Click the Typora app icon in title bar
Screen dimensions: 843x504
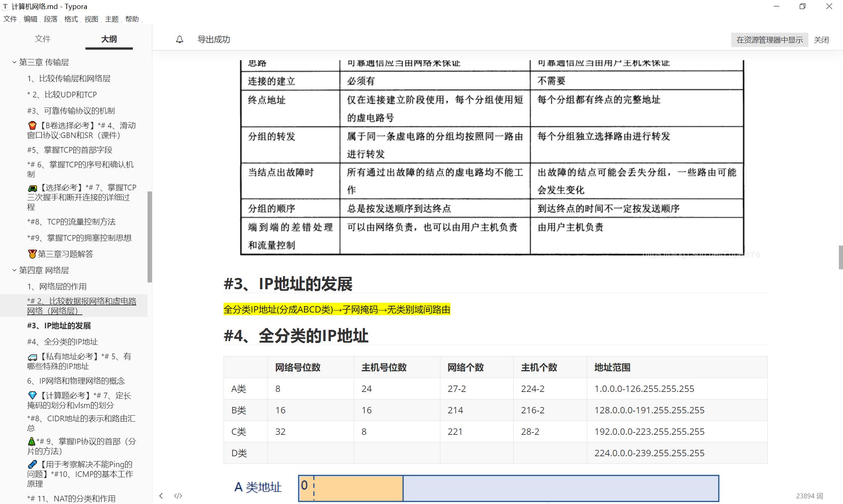[5, 6]
